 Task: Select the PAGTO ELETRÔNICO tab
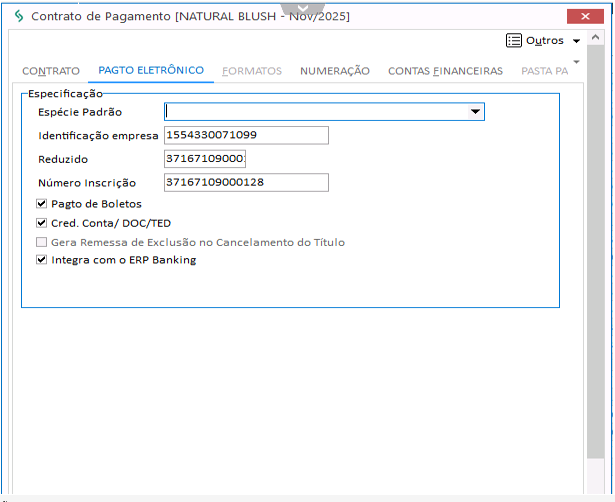(x=151, y=70)
